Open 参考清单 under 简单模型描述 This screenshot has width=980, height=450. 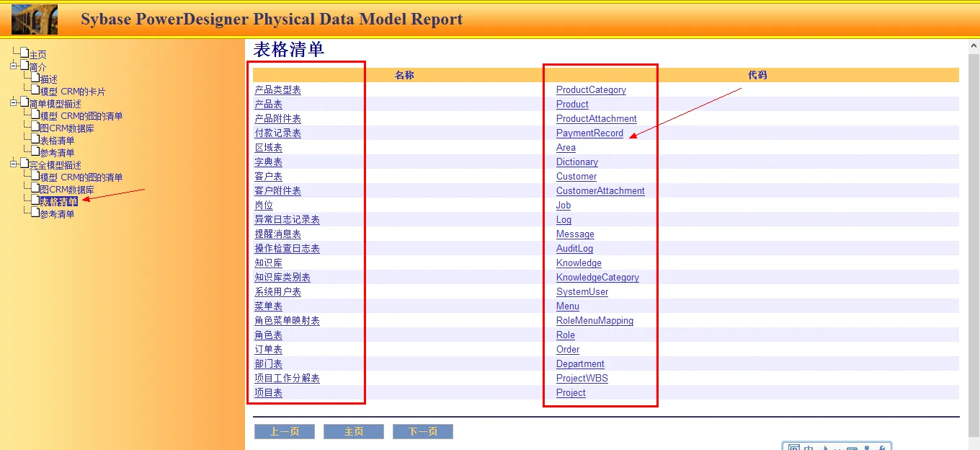(58, 153)
